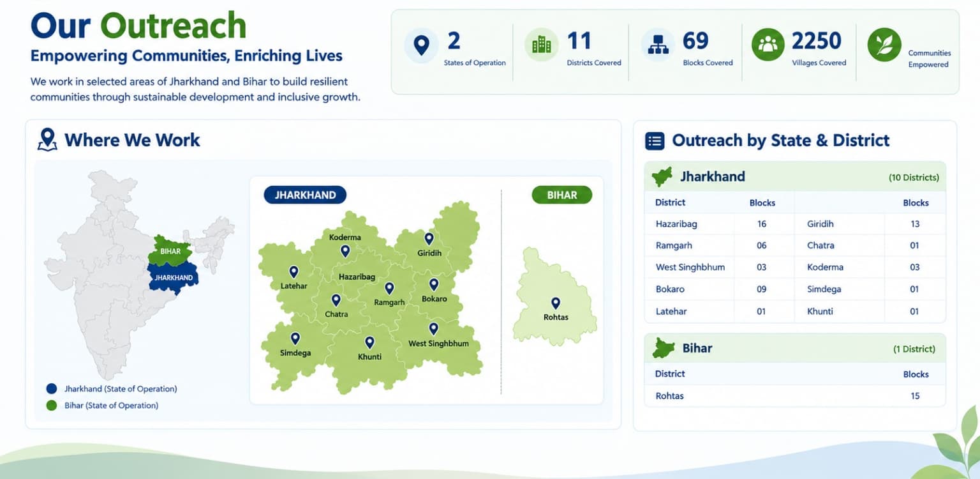This screenshot has height=479, width=980.
Task: Click the blue JHARKHAND region on the India map
Action: pos(173,278)
